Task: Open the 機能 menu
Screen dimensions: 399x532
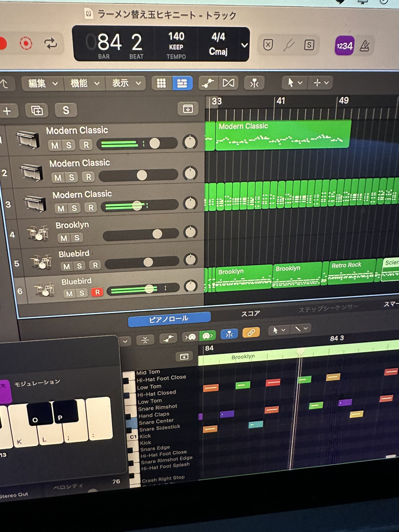Action: 85,83
